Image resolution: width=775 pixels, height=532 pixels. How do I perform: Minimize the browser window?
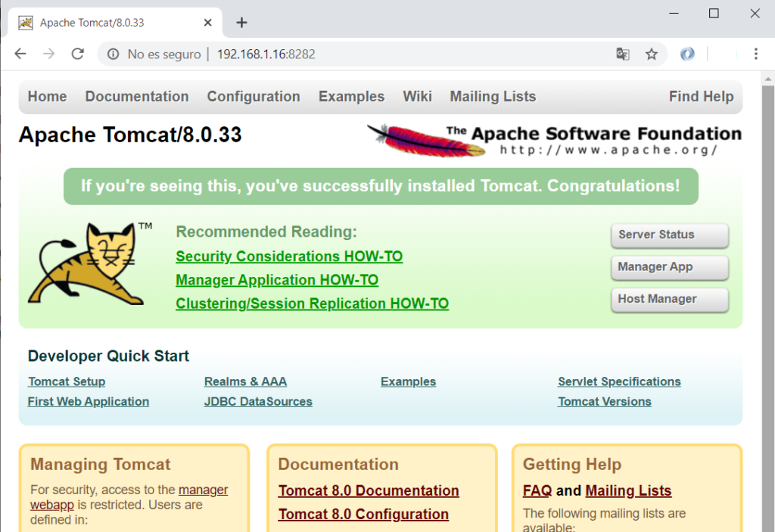(674, 14)
